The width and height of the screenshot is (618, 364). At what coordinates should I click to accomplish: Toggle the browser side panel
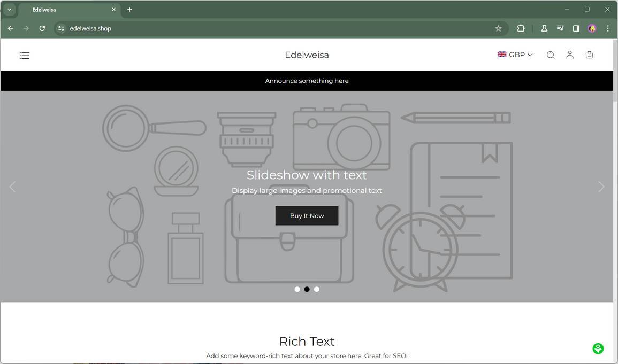[x=576, y=28]
